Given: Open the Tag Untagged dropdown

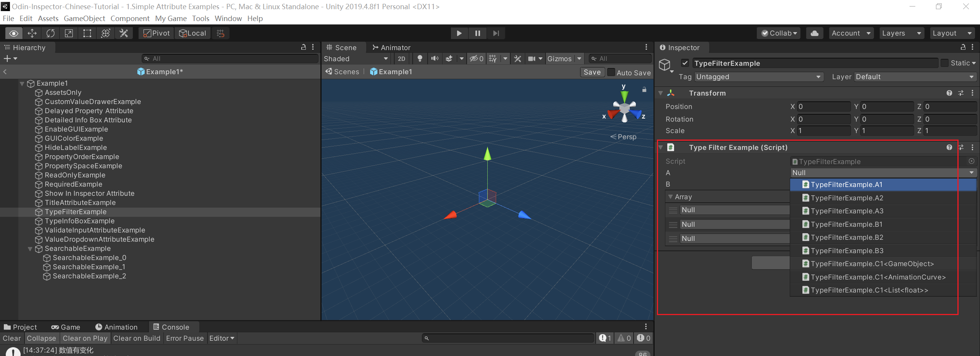Looking at the screenshot, I should pos(758,77).
